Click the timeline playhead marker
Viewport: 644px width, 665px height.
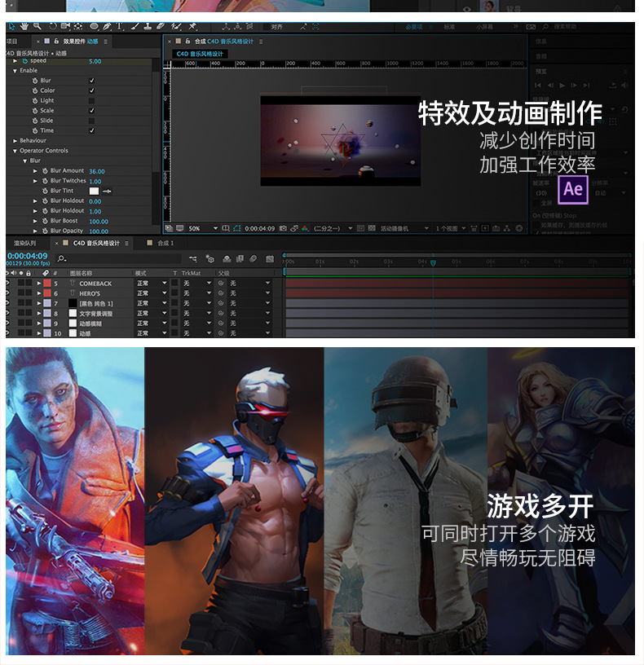point(433,263)
